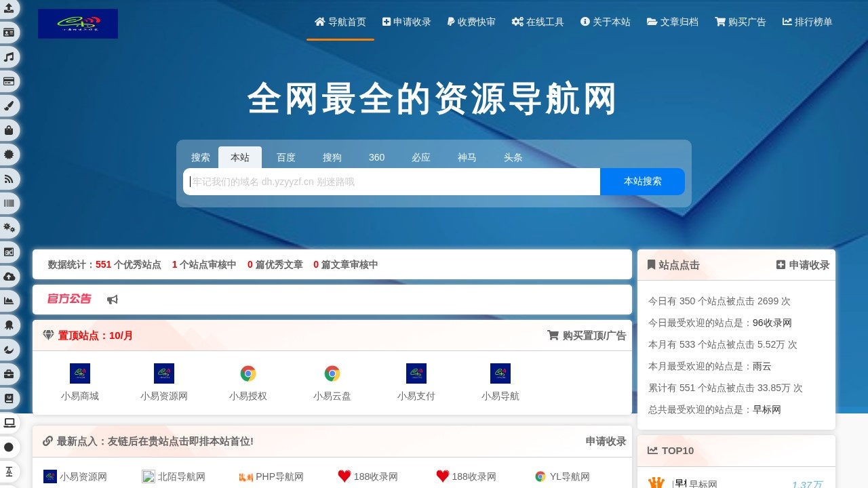This screenshot has height=488, width=868.
Task: Open 在线工具 menu item
Action: coord(538,22)
